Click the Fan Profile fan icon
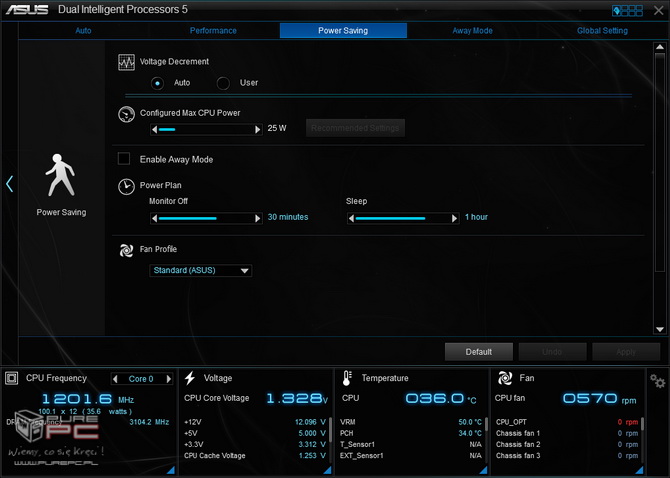This screenshot has width=670, height=478. [x=126, y=250]
